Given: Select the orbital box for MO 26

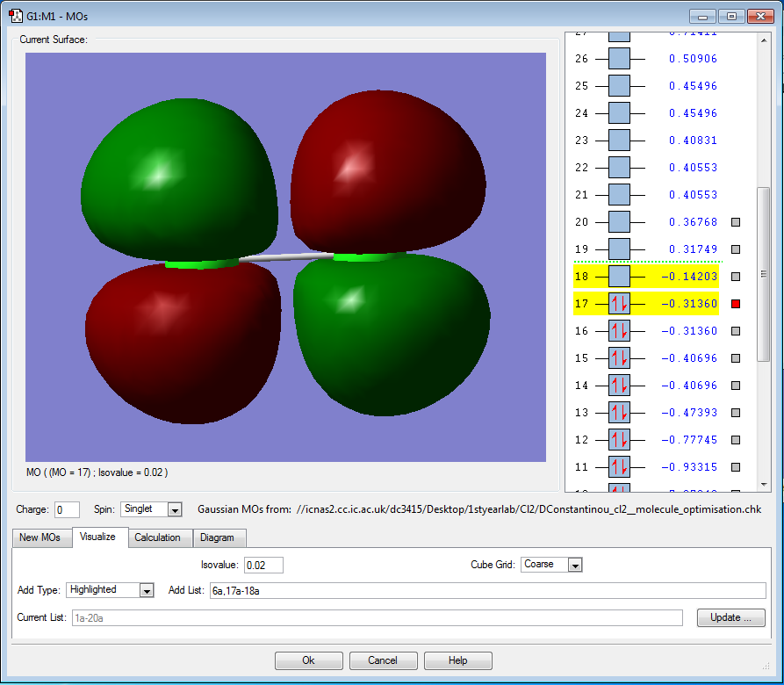Looking at the screenshot, I should [619, 59].
